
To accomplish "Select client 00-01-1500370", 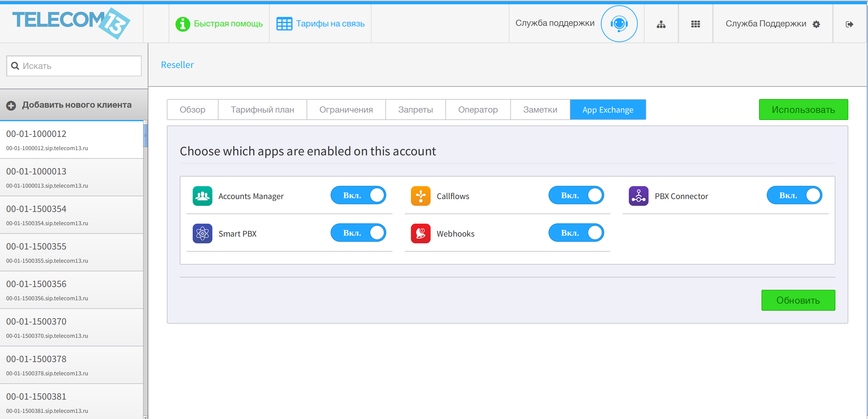I will point(71,328).
